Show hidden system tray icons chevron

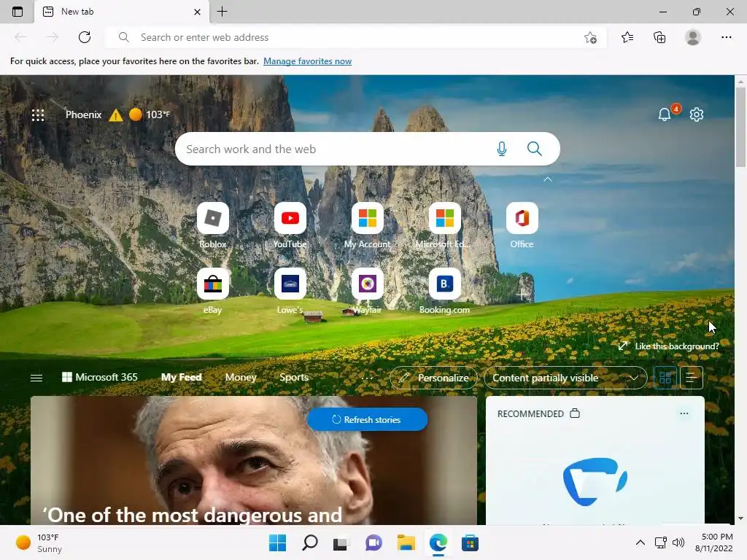(x=640, y=542)
